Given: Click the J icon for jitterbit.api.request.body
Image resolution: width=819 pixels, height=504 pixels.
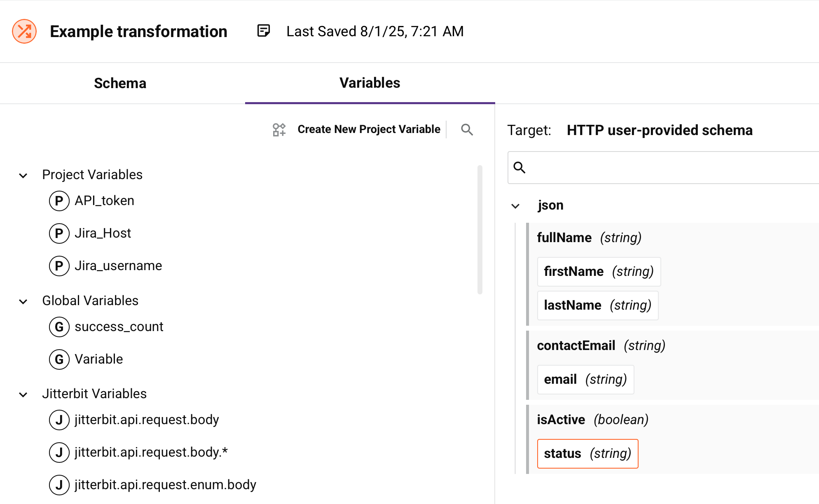Looking at the screenshot, I should 59,420.
